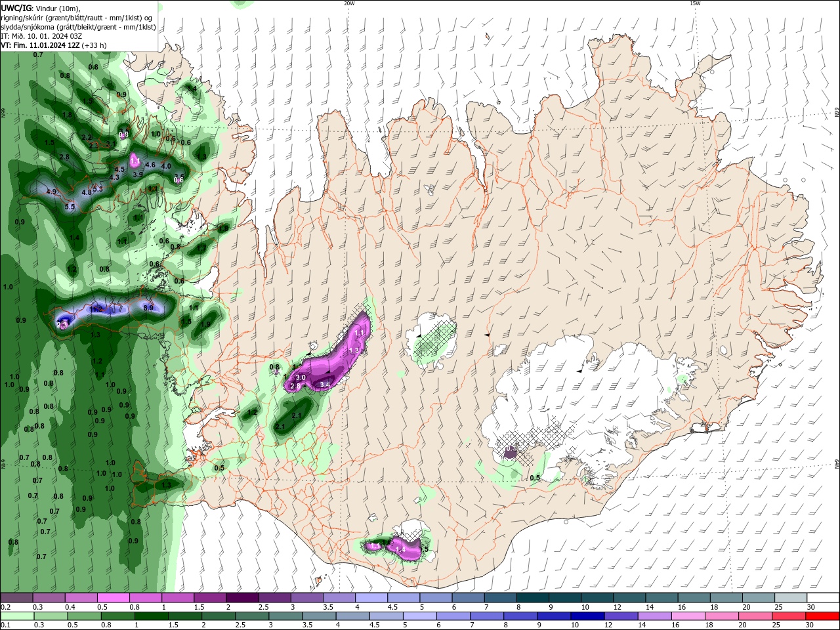Click the '8.9' precipitation value on the map
Image resolution: width=840 pixels, height=630 pixels.
tap(148, 307)
